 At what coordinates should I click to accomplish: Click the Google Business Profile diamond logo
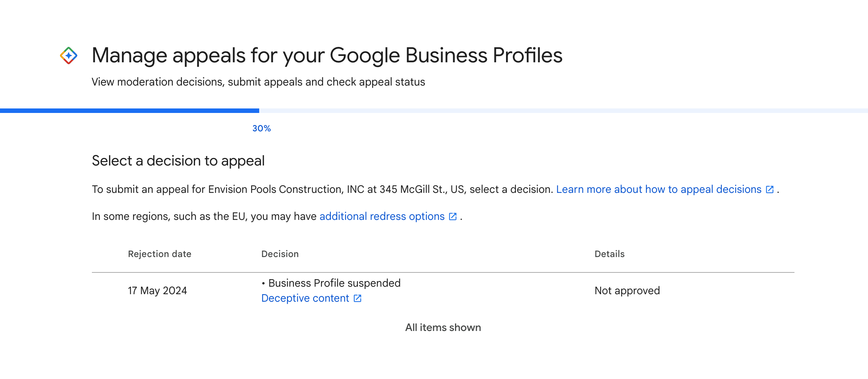69,55
